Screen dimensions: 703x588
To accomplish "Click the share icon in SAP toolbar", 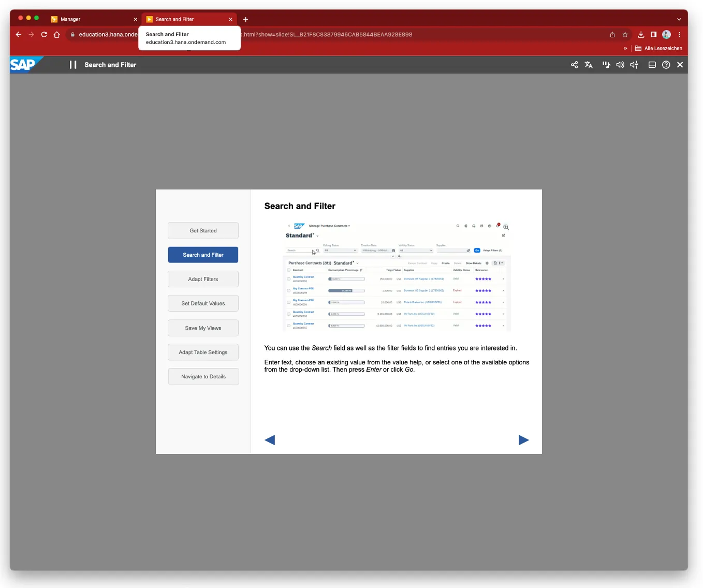I will pos(574,65).
